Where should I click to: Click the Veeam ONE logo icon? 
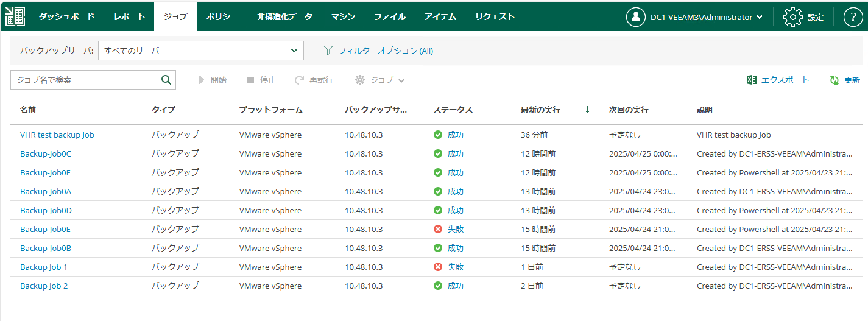15,16
